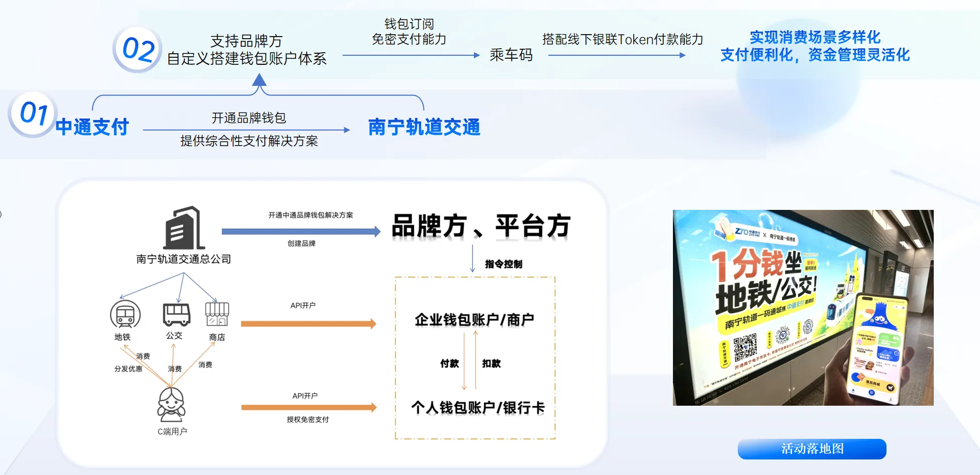The image size is (980, 475).
Task: Click the C端用户 person avatar icon
Action: point(171,405)
